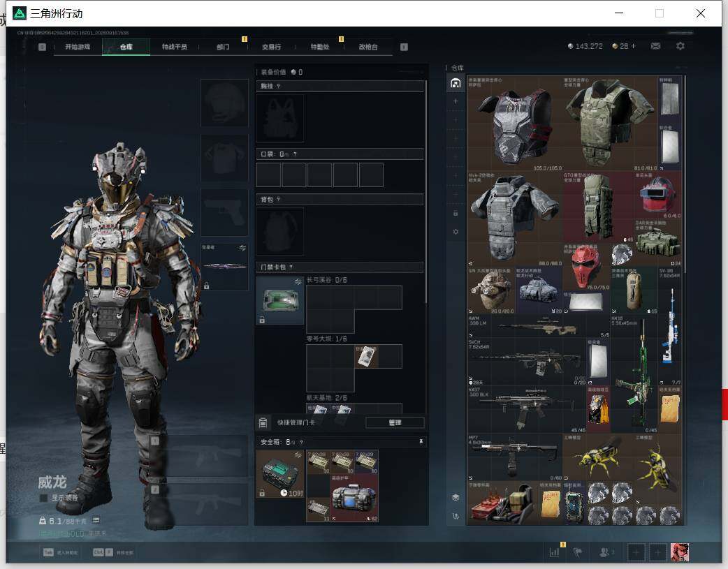Click swap arrows on keycard case

(x=298, y=282)
